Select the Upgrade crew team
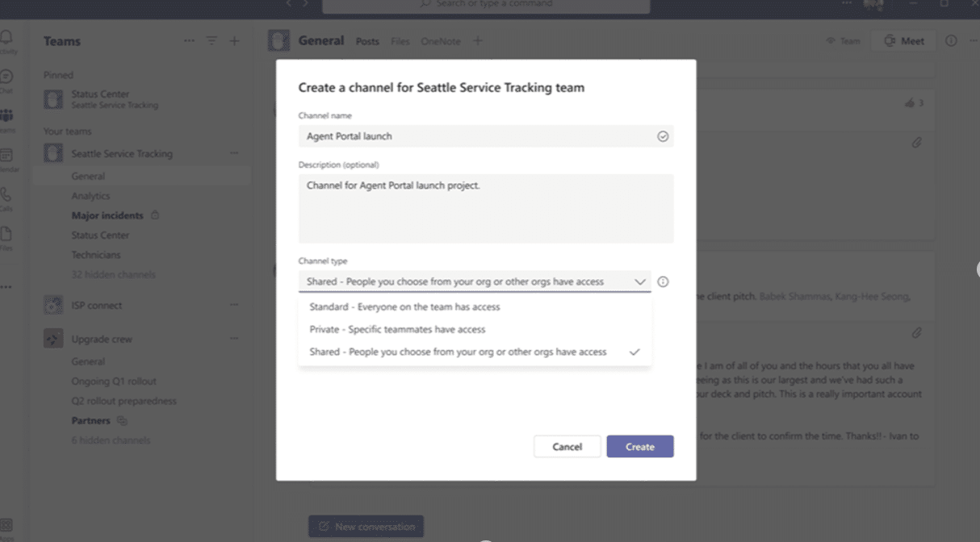Viewport: 980px width, 542px height. tap(102, 339)
